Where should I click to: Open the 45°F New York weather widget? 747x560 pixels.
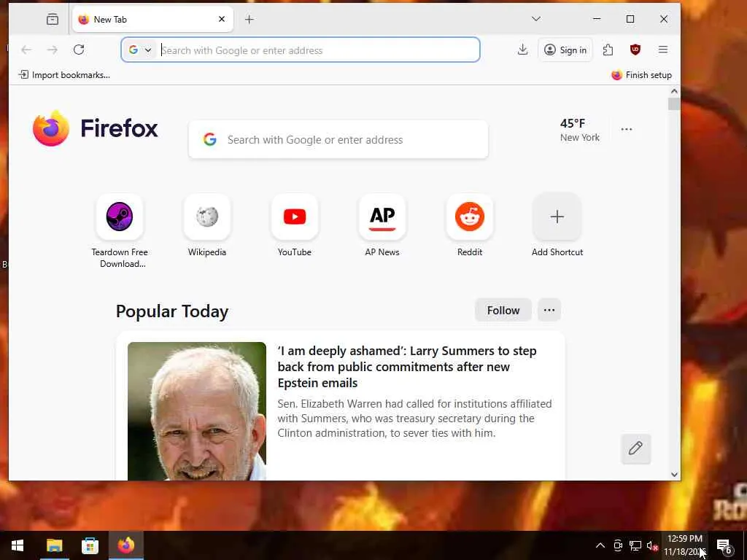[579, 130]
